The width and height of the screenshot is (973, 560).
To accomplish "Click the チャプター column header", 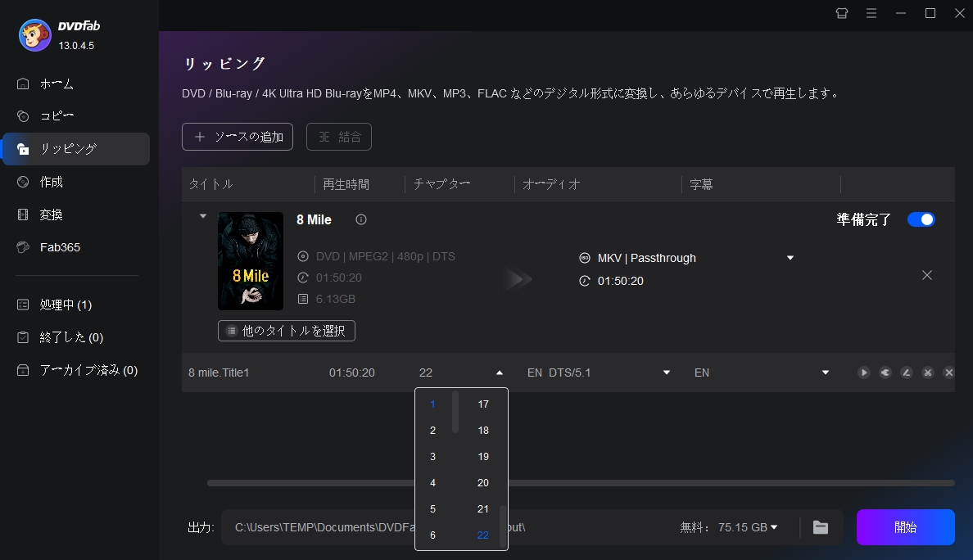I will (x=441, y=184).
